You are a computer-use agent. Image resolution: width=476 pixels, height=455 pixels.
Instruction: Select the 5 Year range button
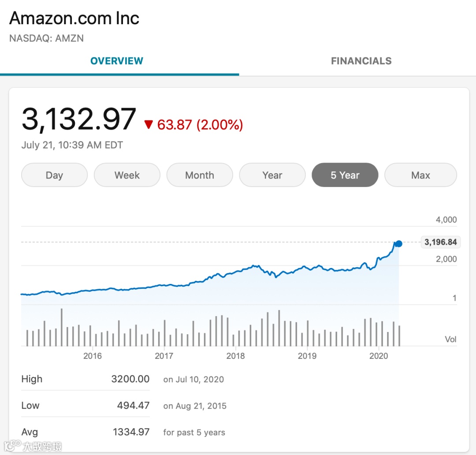pos(345,175)
